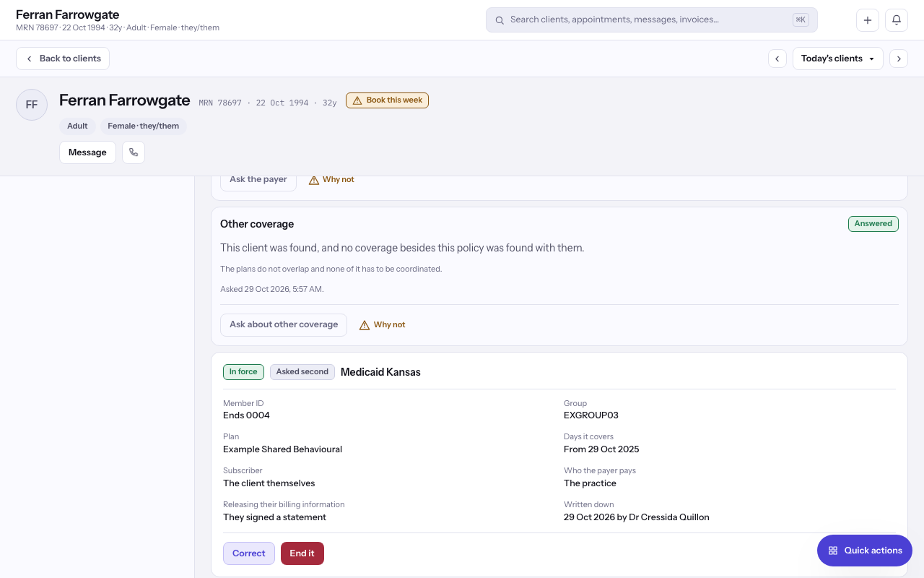This screenshot has width=924, height=578.
Task: Click Correct on Medicaid Kansas policy
Action: (249, 553)
